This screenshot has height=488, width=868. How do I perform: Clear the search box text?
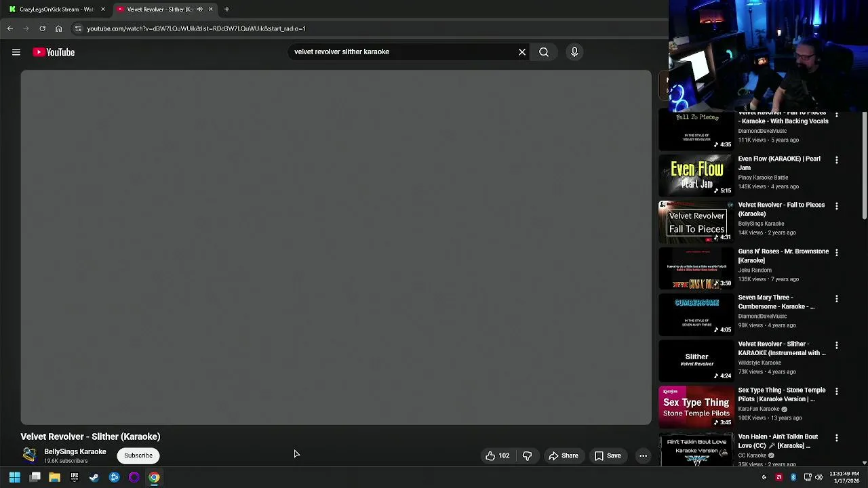pos(522,52)
